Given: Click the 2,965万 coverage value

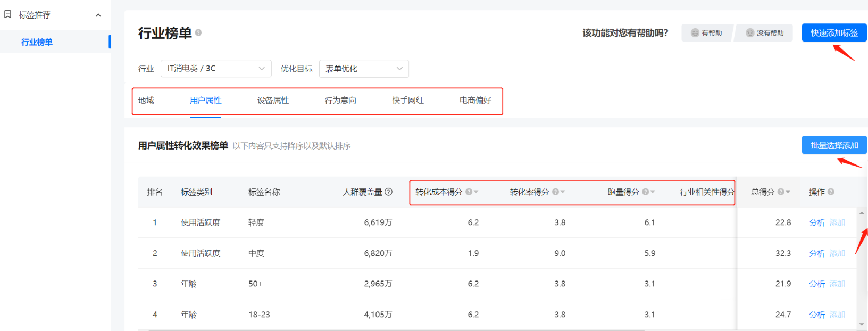Looking at the screenshot, I should coord(378,284).
